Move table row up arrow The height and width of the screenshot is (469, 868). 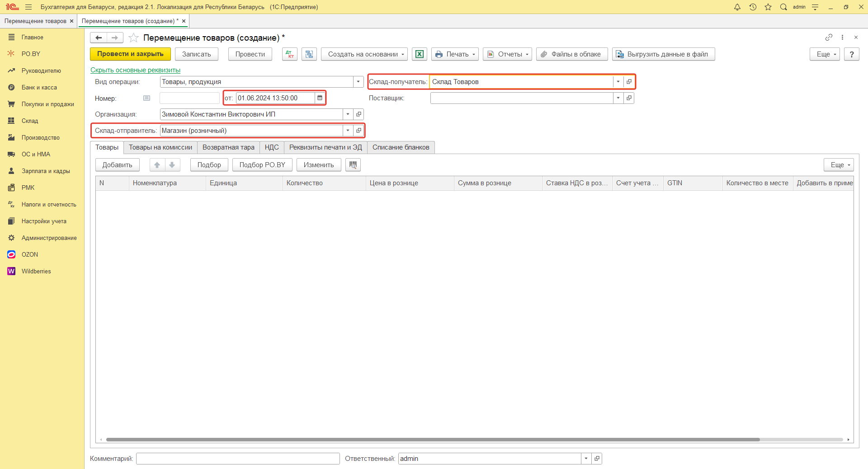click(x=157, y=165)
